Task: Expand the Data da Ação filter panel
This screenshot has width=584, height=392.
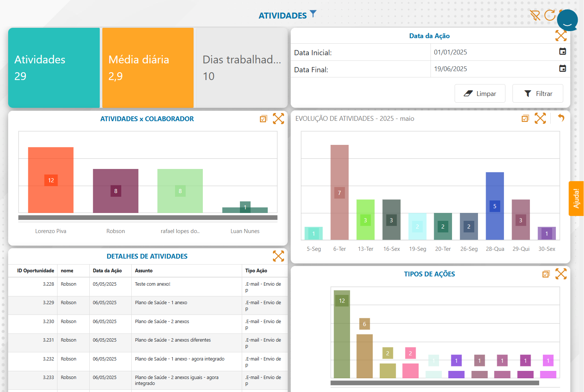Action: (x=561, y=36)
